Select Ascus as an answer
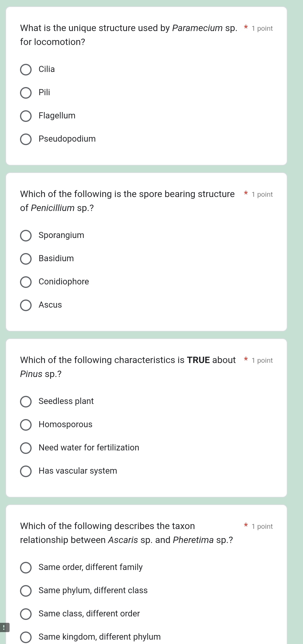303x644 pixels. tap(26, 305)
